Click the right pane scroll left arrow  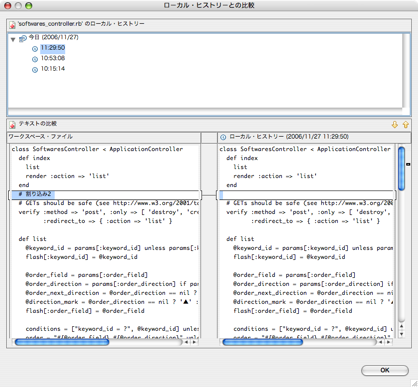tap(381, 342)
